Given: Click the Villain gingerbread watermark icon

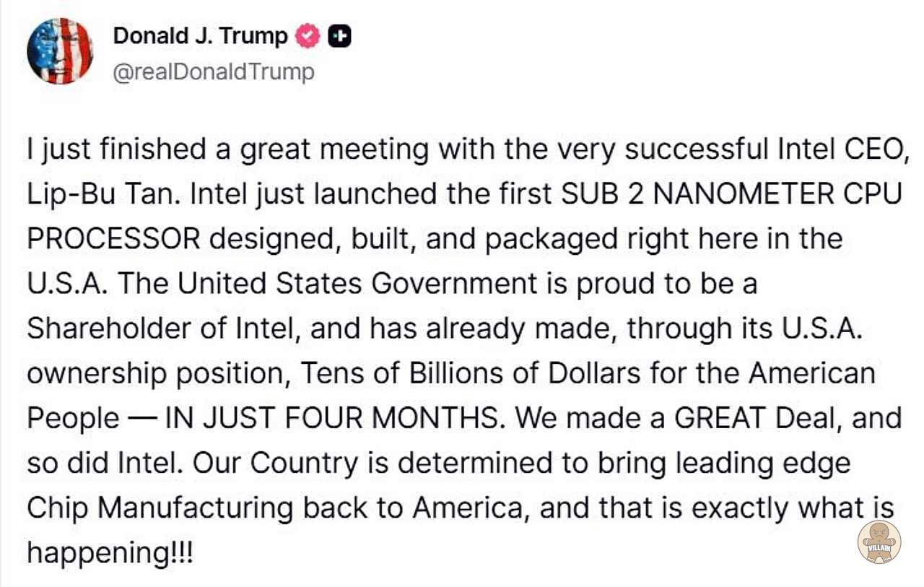Looking at the screenshot, I should (879, 542).
